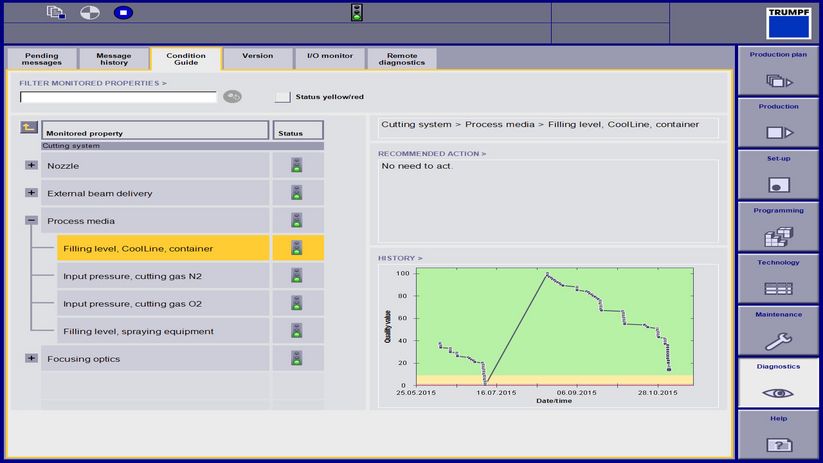This screenshot has width=823, height=463.
Task: Select the Condition Guide tab
Action: pos(186,59)
